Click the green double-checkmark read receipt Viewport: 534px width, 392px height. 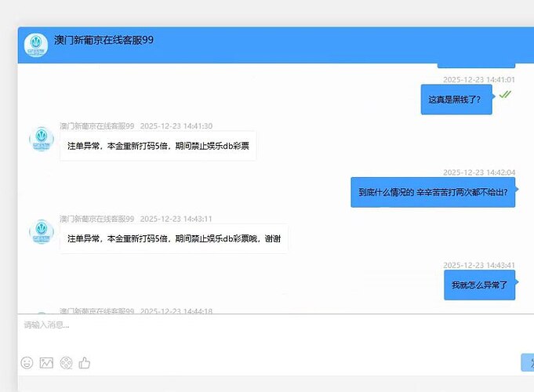pos(505,94)
